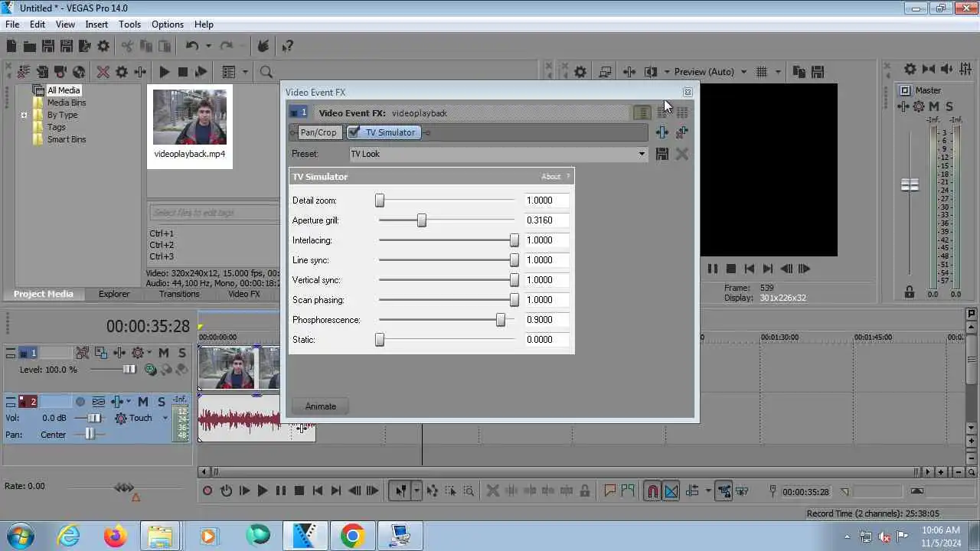Open the File menu
Viewport: 980px width, 551px height.
pos(12,24)
